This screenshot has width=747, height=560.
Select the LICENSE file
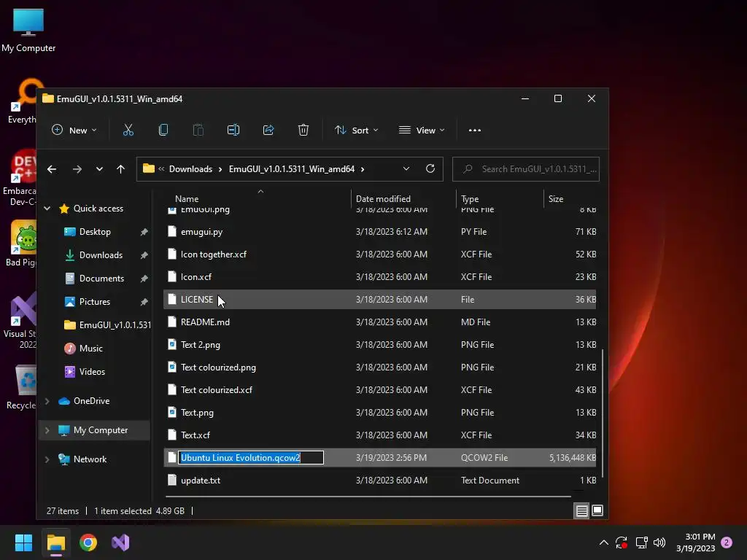(379, 300)
